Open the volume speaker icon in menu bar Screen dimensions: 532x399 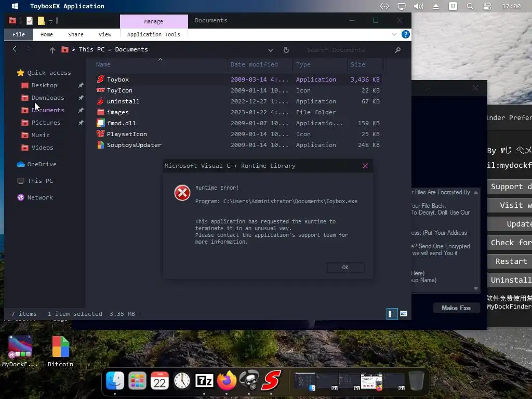click(418, 6)
